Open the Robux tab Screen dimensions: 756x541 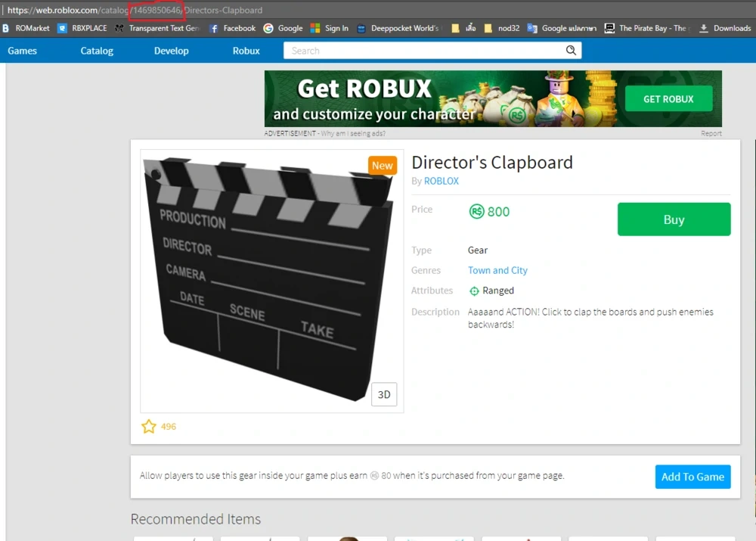pos(246,51)
